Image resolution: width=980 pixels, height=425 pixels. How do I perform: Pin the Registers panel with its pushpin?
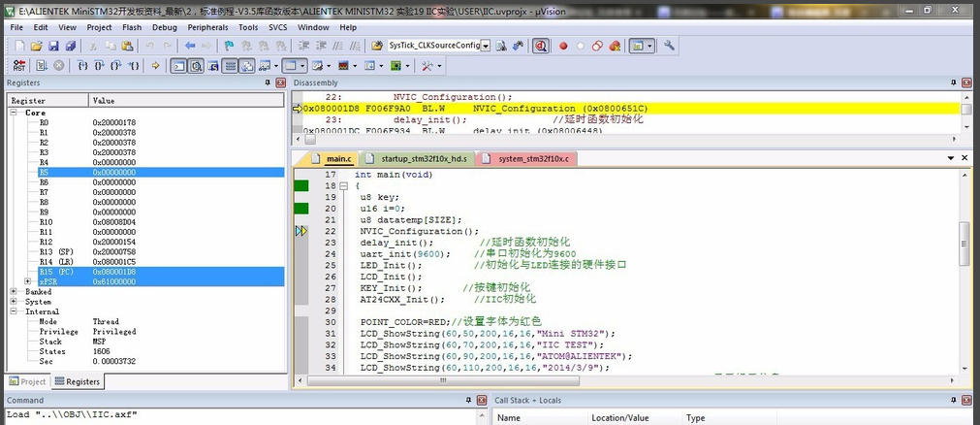[x=268, y=82]
